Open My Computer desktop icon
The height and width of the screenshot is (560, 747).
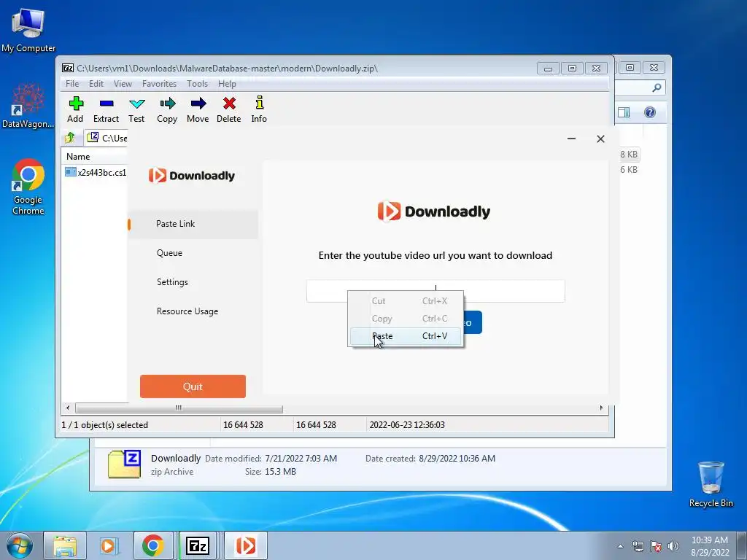coord(28,31)
